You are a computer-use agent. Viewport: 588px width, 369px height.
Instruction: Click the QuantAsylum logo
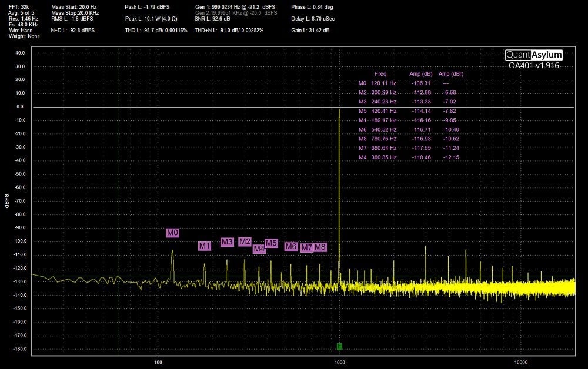pyautogui.click(x=534, y=55)
